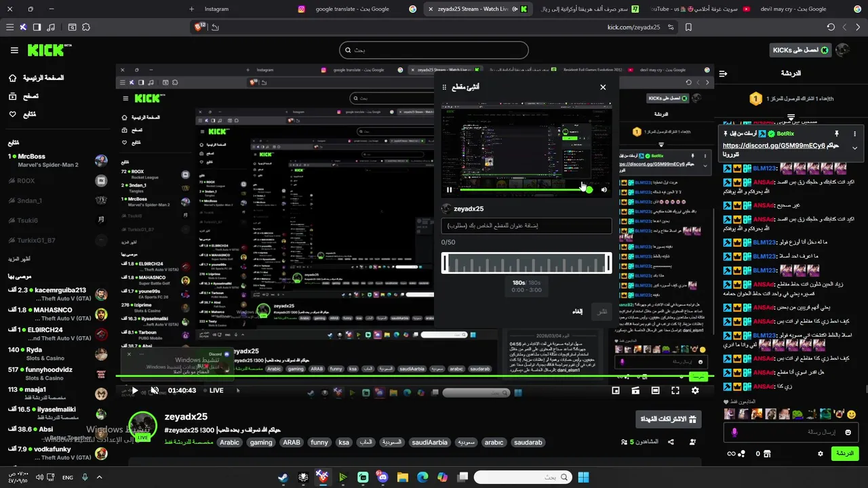Reload the page in browser
Image resolution: width=868 pixels, height=488 pixels.
[x=831, y=27]
